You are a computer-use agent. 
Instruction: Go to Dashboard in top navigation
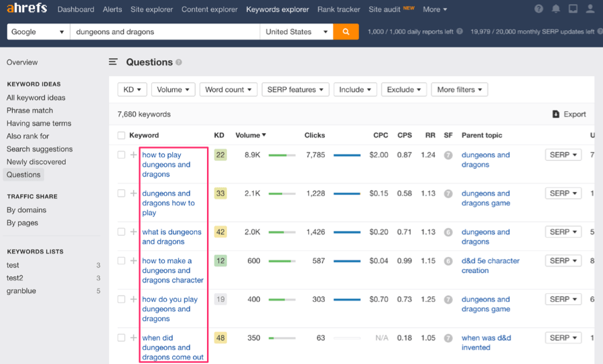point(76,9)
